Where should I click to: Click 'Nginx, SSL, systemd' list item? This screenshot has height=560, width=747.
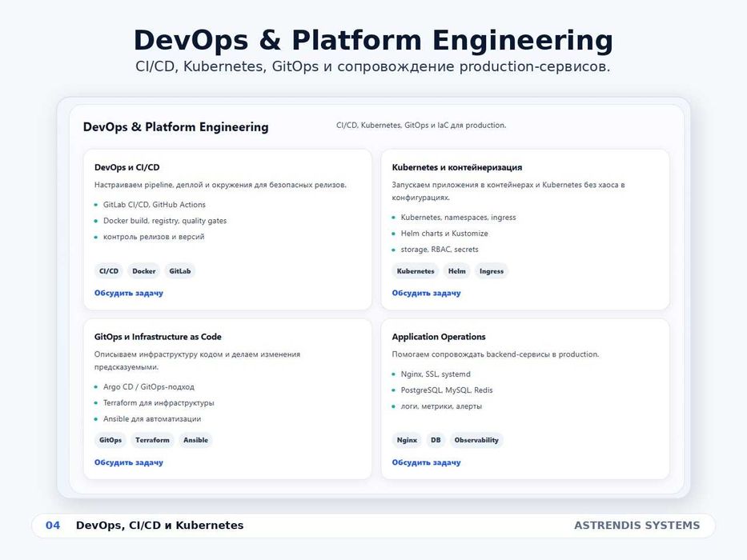click(436, 374)
